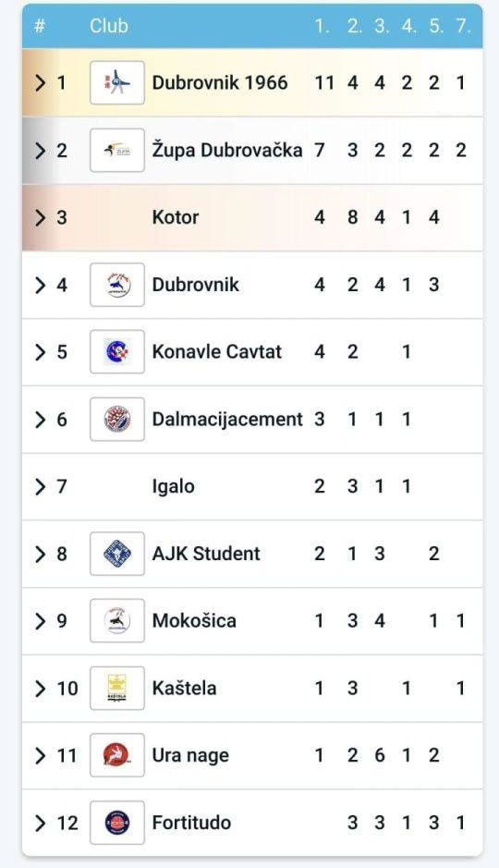499x868 pixels.
Task: Click the Kaštela yellow club logo
Action: point(117,688)
